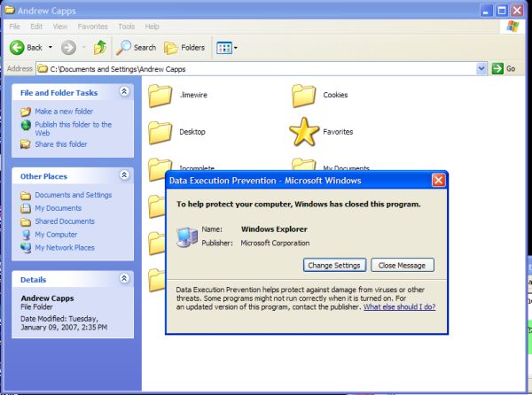Open the Views button menu
The height and width of the screenshot is (395, 532).
227,48
